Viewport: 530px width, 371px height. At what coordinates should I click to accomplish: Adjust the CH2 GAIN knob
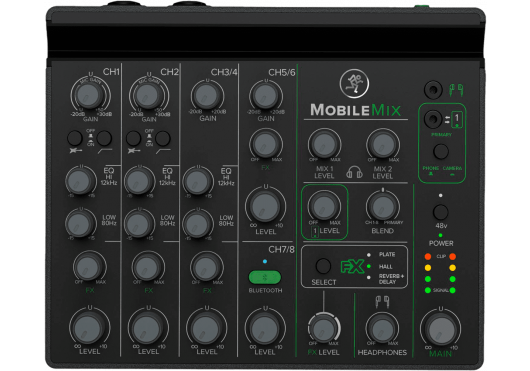click(x=148, y=96)
